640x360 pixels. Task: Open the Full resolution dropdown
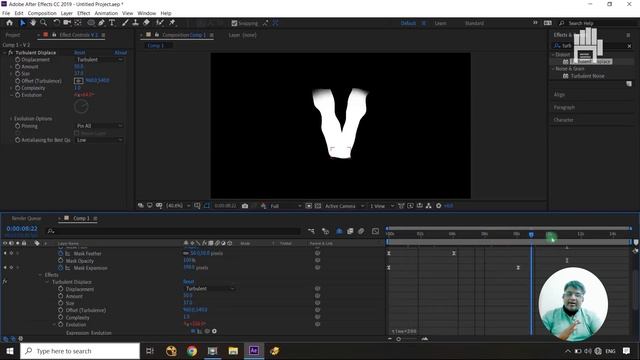[286, 206]
